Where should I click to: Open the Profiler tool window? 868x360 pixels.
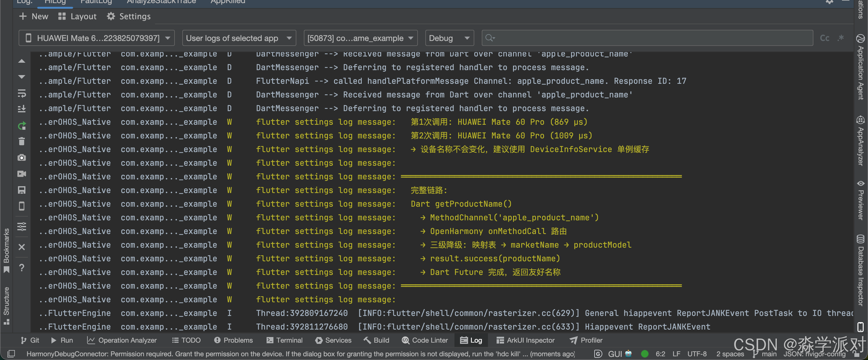click(586, 340)
